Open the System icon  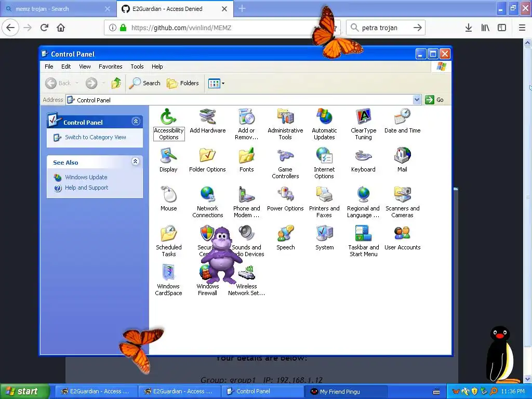click(x=324, y=238)
